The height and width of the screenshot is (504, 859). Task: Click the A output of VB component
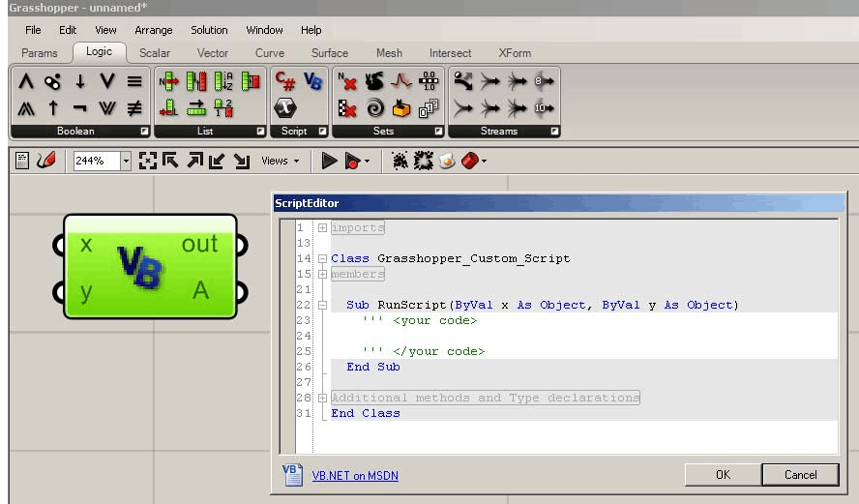[200, 290]
